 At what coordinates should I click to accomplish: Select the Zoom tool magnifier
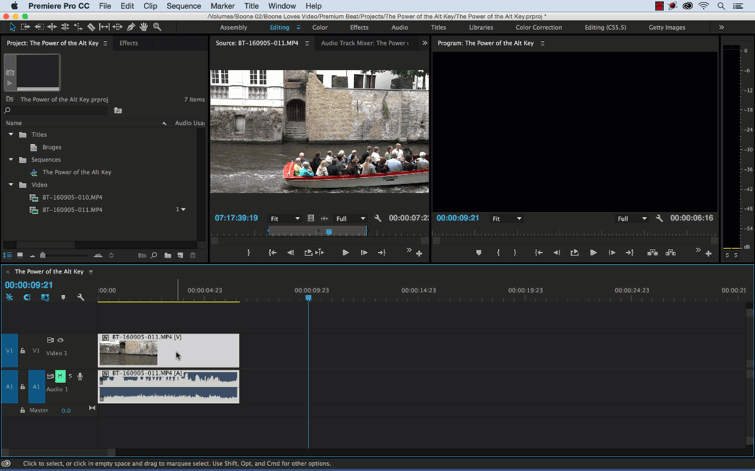[157, 27]
